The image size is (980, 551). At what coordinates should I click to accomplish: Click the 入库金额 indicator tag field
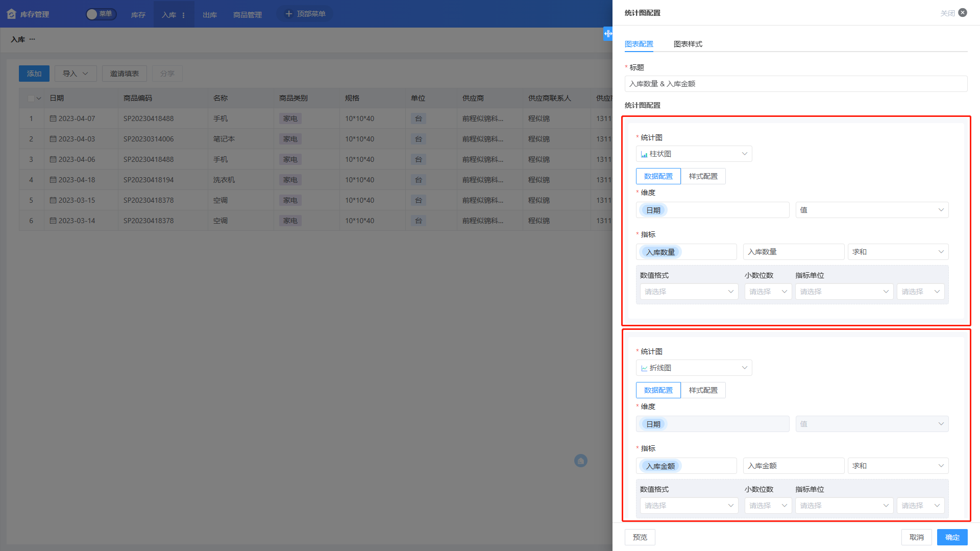(x=687, y=466)
